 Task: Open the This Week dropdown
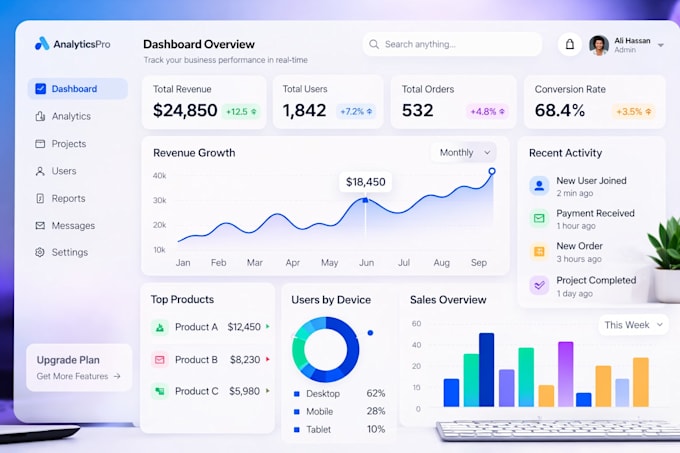634,325
